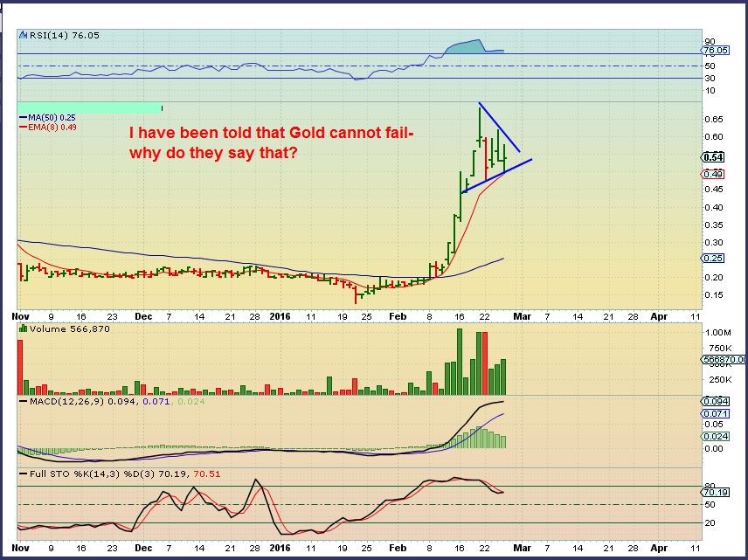Select the lower blue rising trendline
This screenshot has width=748, height=560.
click(x=498, y=174)
